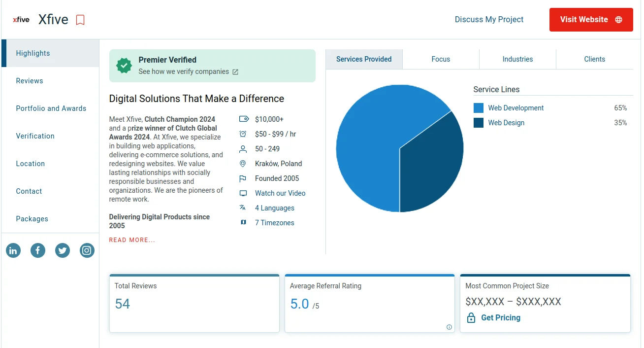Click the $50 - $99 / hr rate text
The image size is (644, 348).
276,134
